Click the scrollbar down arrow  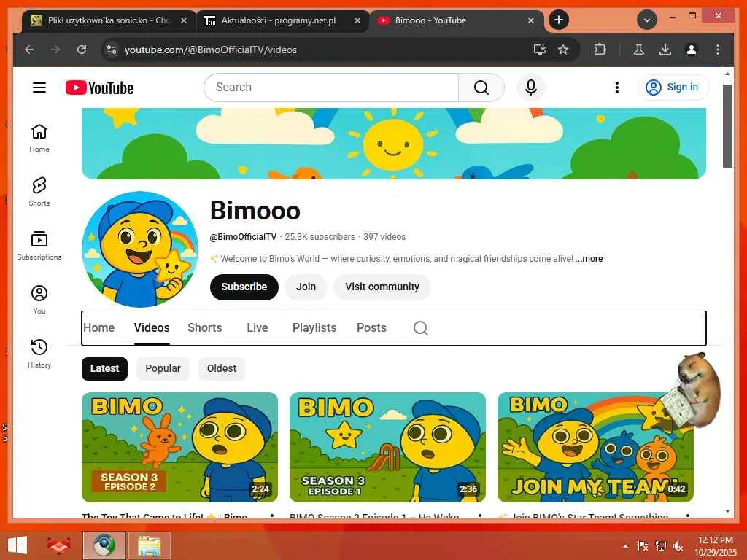tap(727, 511)
